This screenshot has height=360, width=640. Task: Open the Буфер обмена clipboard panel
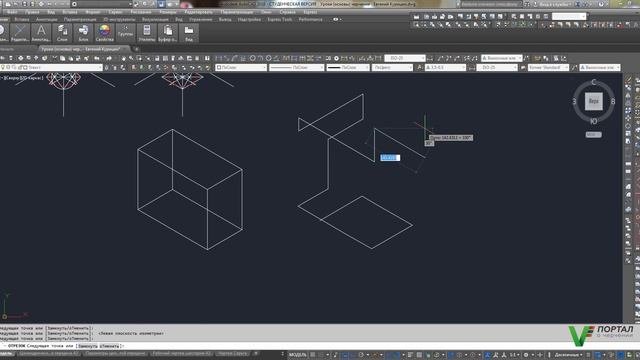click(167, 33)
